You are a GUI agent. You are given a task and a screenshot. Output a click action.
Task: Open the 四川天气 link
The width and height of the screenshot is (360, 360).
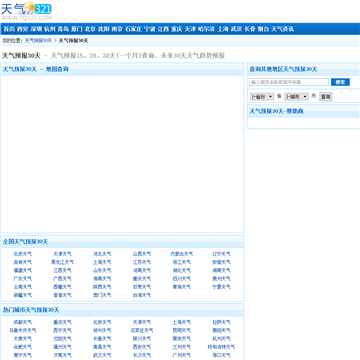point(182,279)
